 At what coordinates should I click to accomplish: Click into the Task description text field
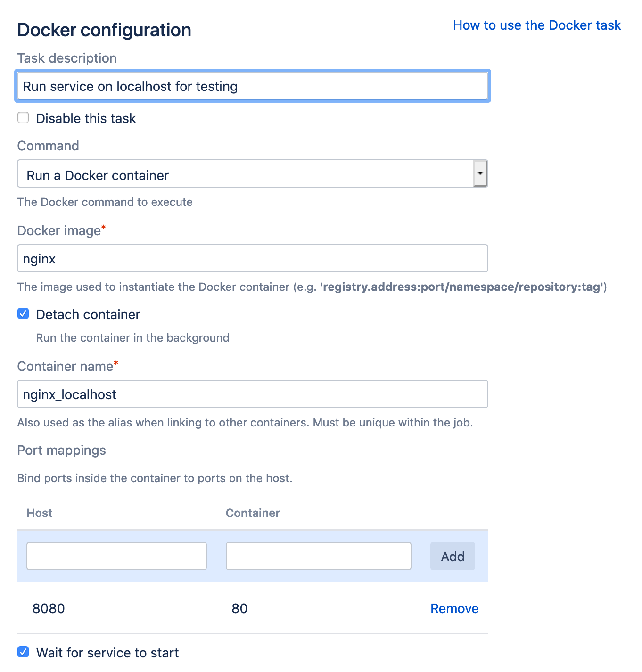pos(252,86)
